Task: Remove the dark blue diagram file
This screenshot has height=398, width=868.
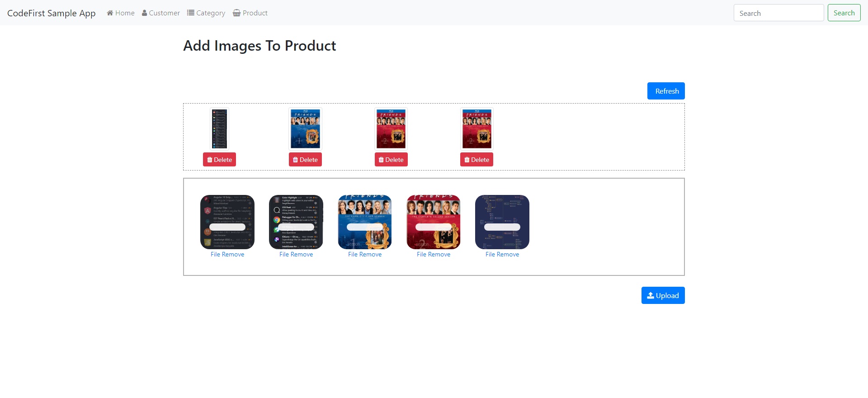Action: point(502,254)
